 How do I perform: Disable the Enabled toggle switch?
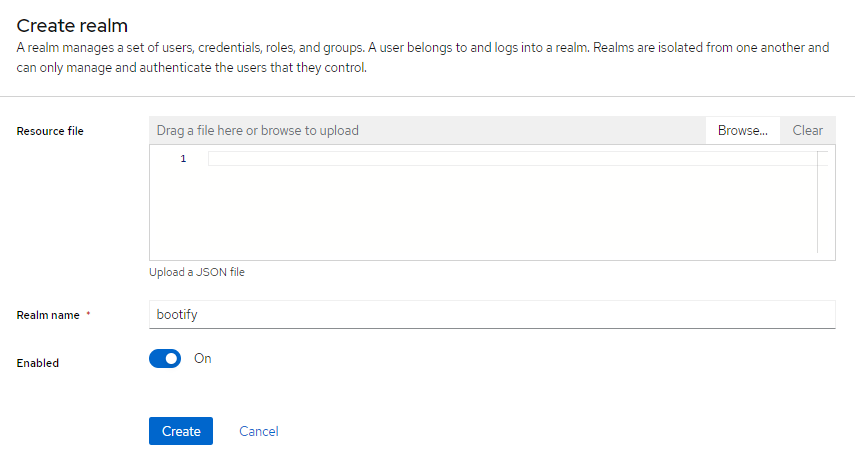(x=165, y=359)
